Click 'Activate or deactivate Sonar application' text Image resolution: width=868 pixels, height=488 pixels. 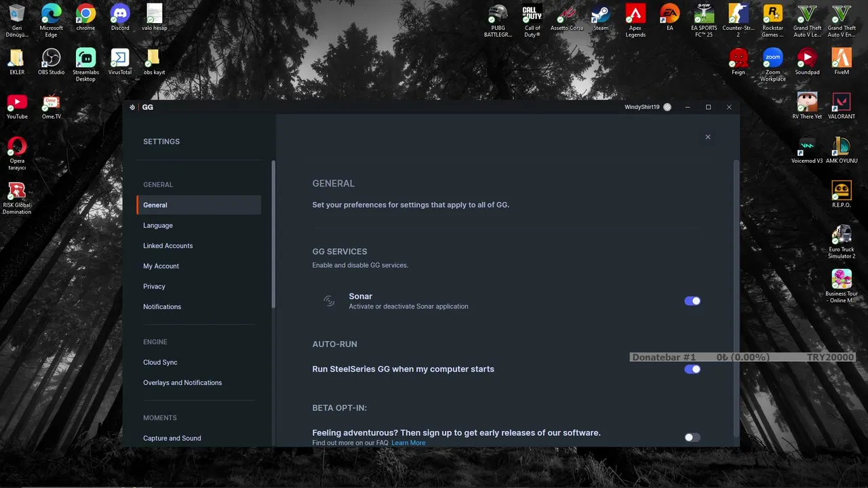click(409, 306)
